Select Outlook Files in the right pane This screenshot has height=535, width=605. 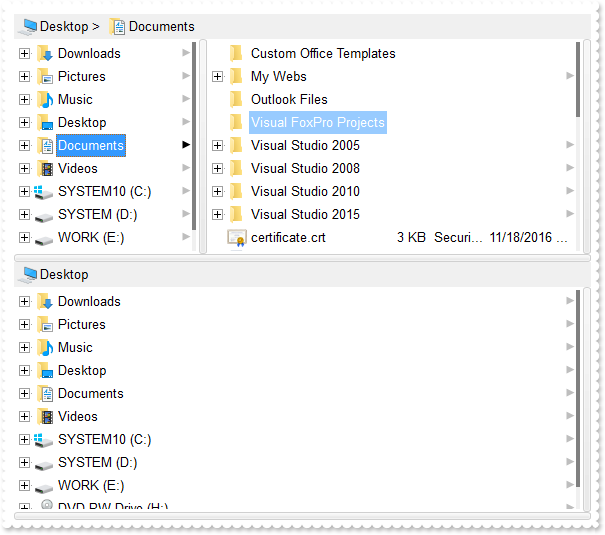coord(289,99)
